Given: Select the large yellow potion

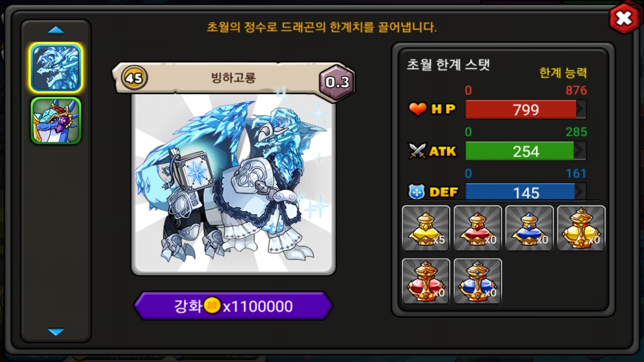Looking at the screenshot, I should 581,228.
